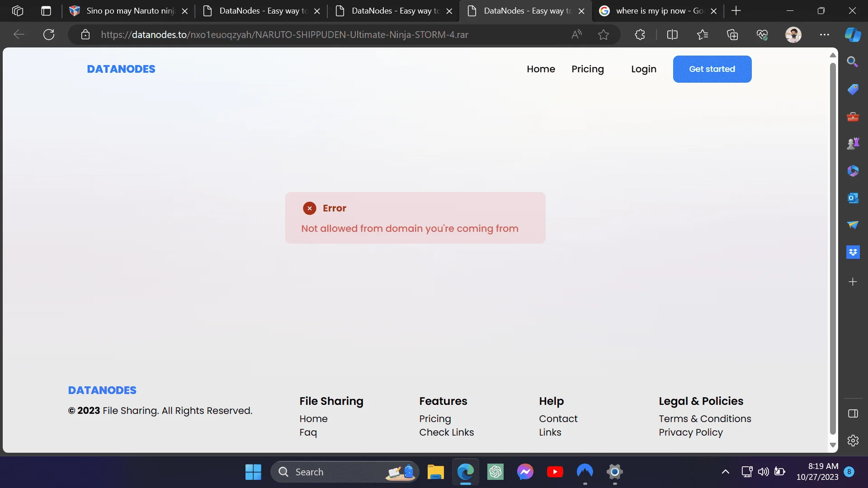Open footer Home link under File Sharing
The image size is (868, 488).
313,419
